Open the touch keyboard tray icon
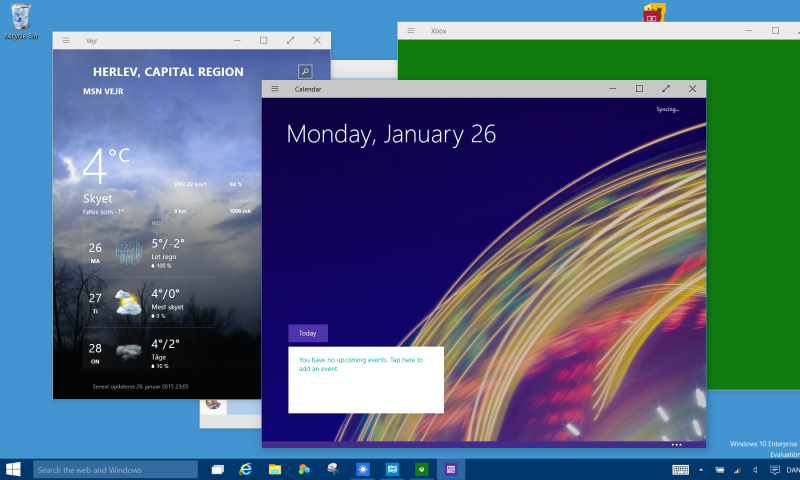Viewport: 800px width, 480px height. click(680, 470)
